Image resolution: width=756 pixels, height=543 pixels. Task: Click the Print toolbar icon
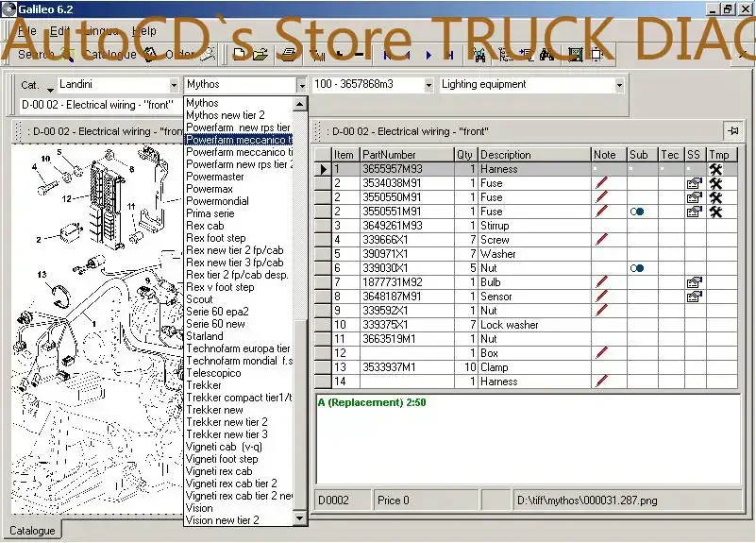289,55
